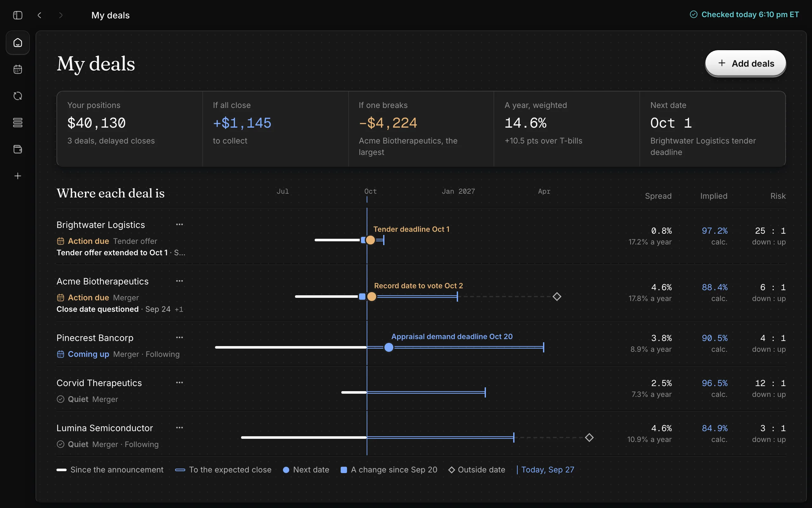
Task: Click Lumina risk ratio 3 : 1
Action: pos(773,428)
